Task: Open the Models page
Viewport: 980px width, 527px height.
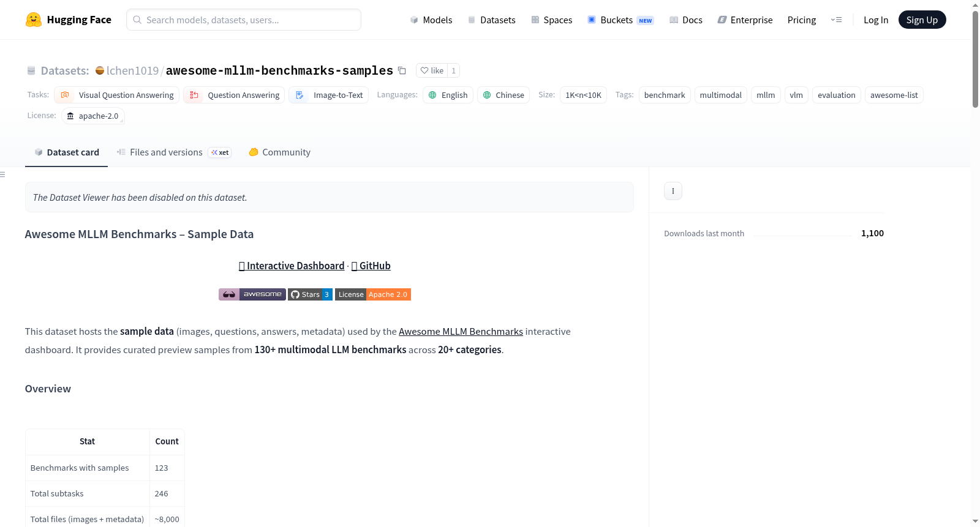Action: [x=431, y=20]
